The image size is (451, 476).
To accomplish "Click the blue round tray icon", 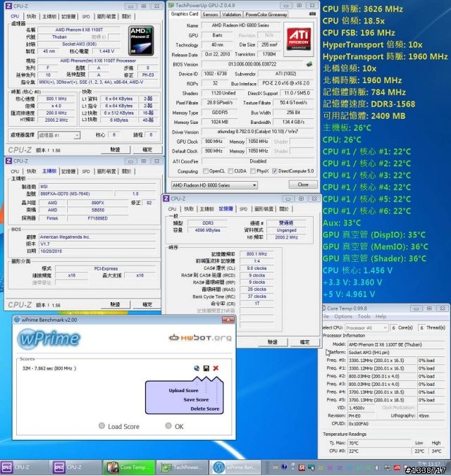I will coord(285,467).
